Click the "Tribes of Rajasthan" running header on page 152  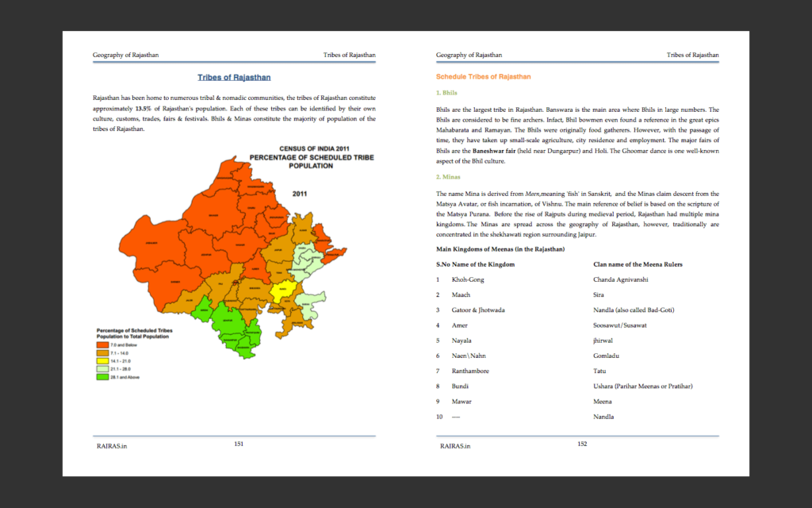(x=693, y=55)
